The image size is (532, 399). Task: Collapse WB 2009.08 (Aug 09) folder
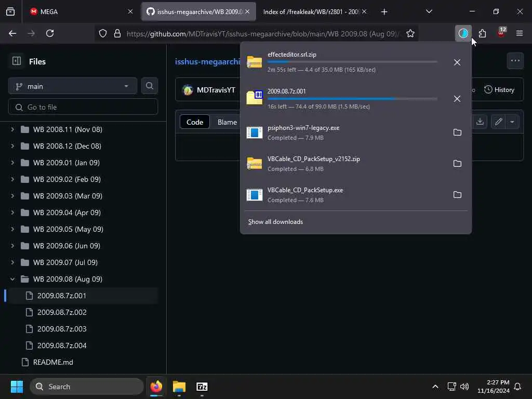(12, 279)
